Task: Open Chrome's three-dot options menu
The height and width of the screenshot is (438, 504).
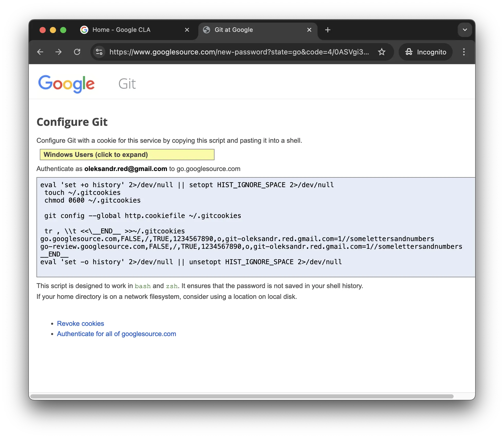Action: 464,52
